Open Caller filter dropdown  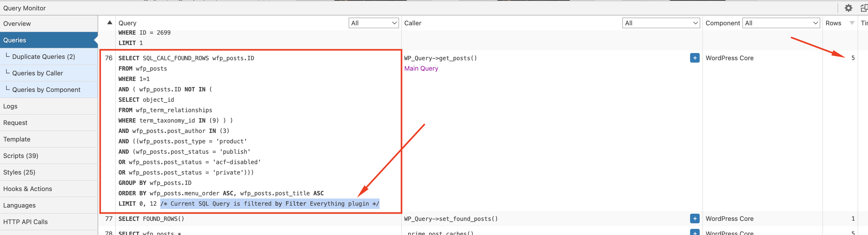(x=661, y=23)
